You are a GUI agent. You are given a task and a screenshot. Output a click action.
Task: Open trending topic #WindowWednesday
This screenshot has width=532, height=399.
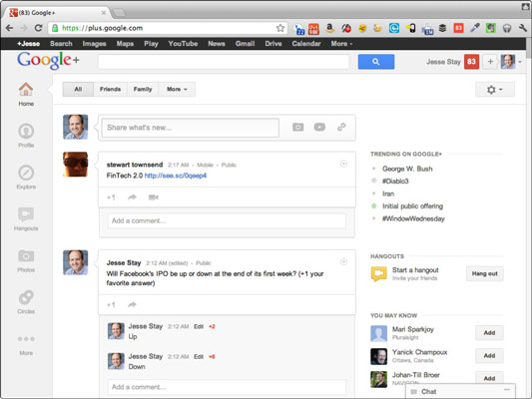[413, 218]
